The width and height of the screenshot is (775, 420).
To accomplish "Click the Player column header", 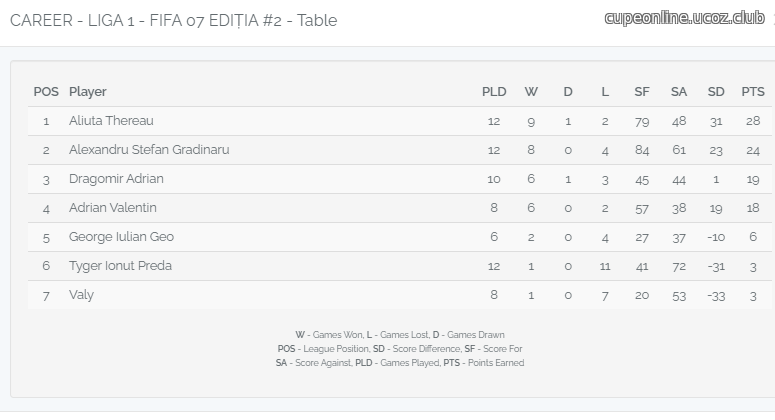I will coord(87,92).
